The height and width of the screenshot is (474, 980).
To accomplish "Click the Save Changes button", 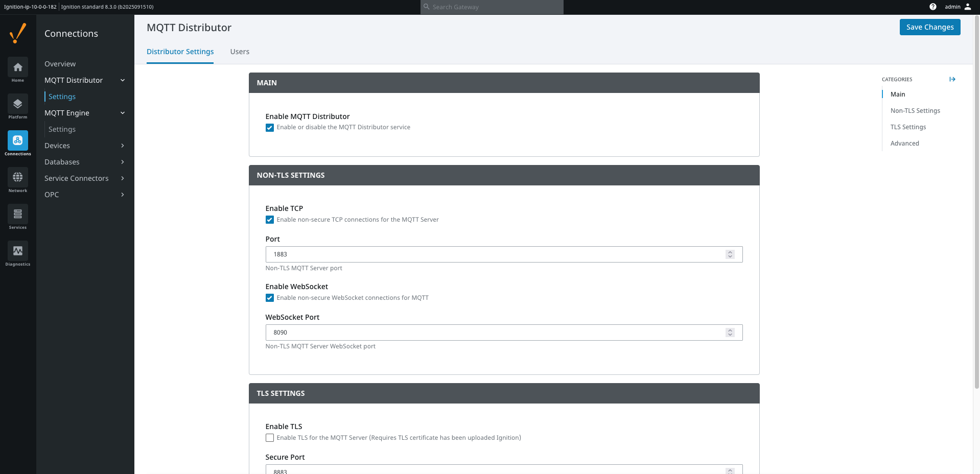I will point(929,27).
